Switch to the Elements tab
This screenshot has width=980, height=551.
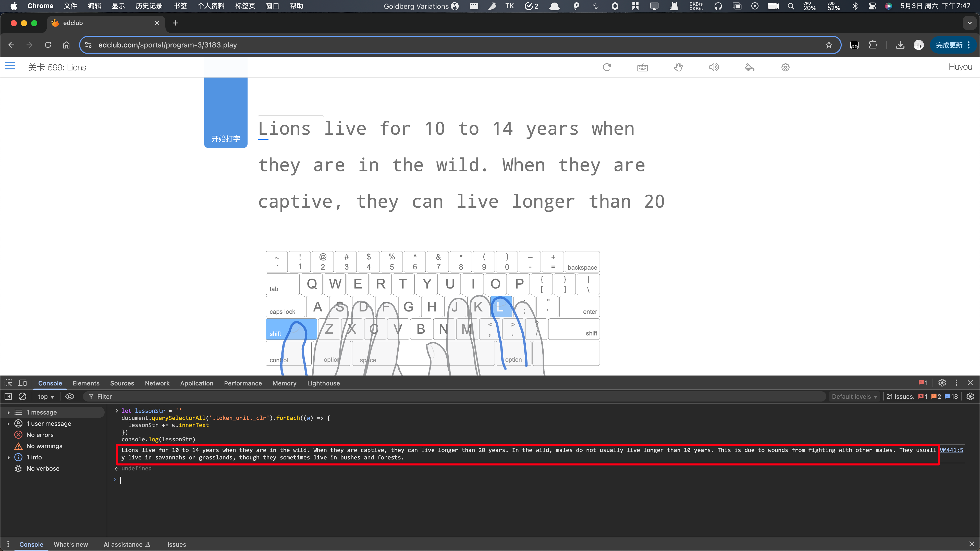85,383
